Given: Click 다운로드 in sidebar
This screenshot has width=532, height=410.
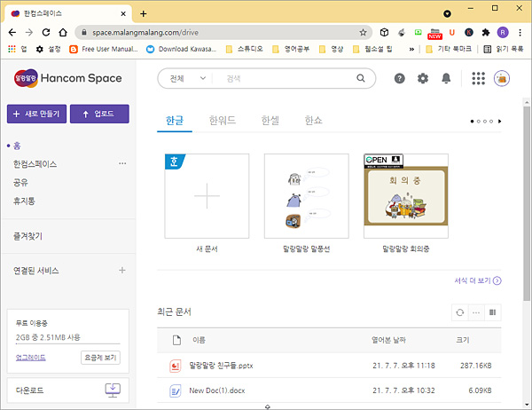Looking at the screenshot, I should pyautogui.click(x=29, y=390).
